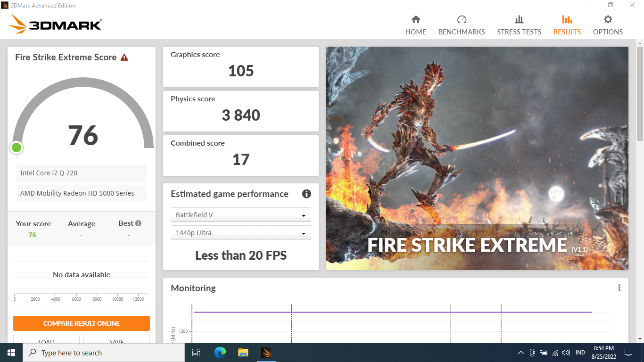Open the estimated game performance info icon
This screenshot has width=644, height=362.
tap(306, 194)
